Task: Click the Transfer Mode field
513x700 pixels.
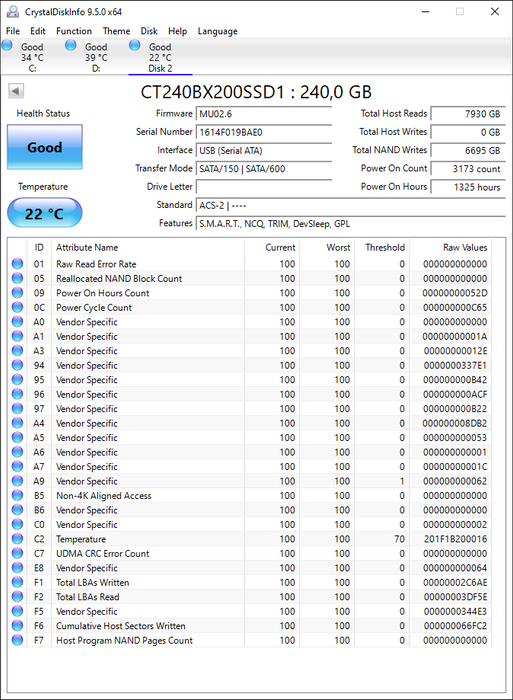Action: 263,169
